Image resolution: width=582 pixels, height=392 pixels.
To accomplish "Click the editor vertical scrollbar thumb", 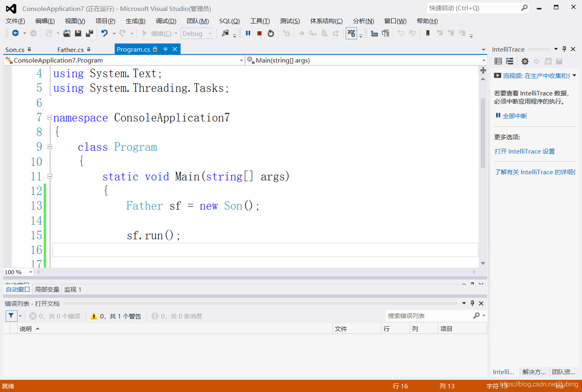I will coord(483,133).
